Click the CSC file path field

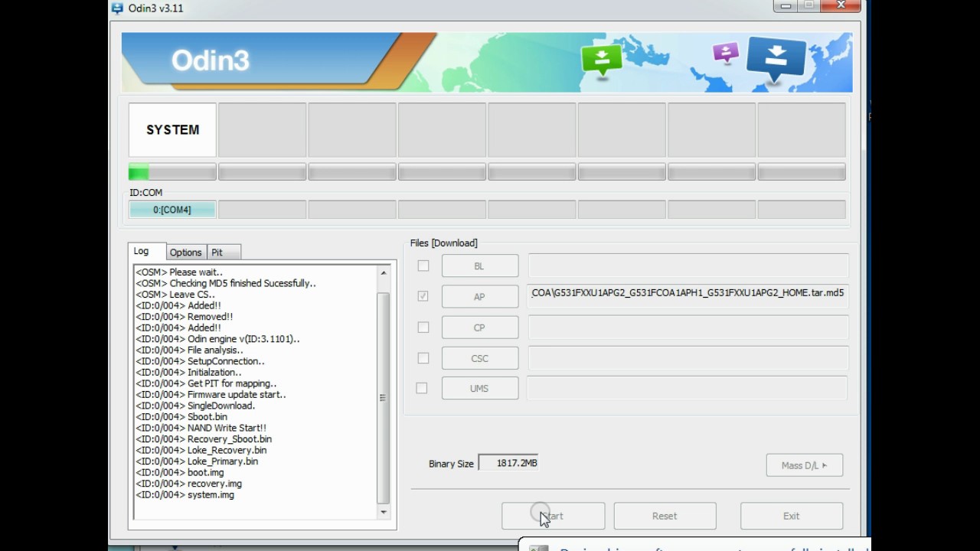click(688, 357)
